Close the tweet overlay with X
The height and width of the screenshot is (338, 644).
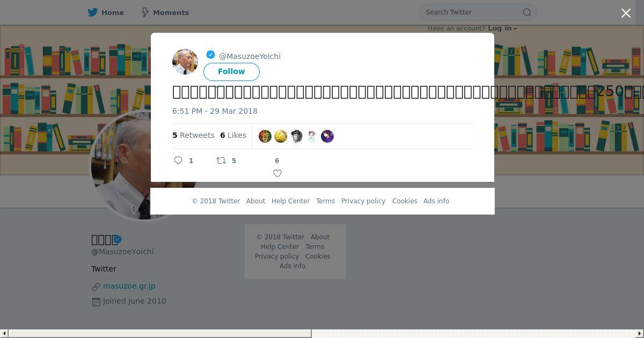pos(626,13)
